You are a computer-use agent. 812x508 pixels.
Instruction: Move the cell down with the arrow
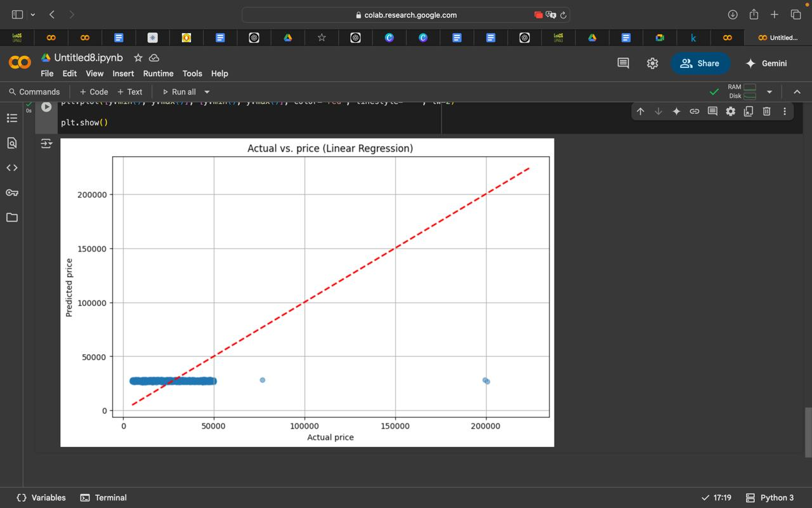(x=658, y=111)
